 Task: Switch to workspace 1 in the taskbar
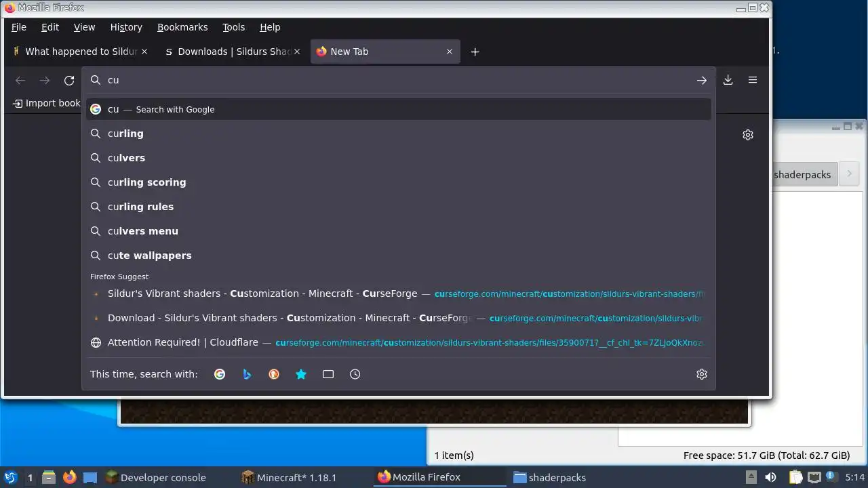point(30,477)
